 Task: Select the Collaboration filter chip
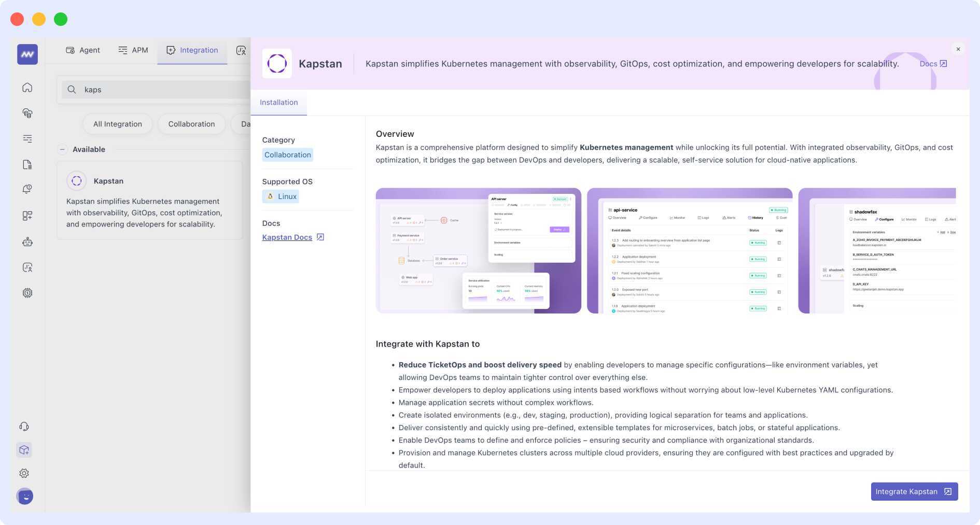click(x=191, y=124)
